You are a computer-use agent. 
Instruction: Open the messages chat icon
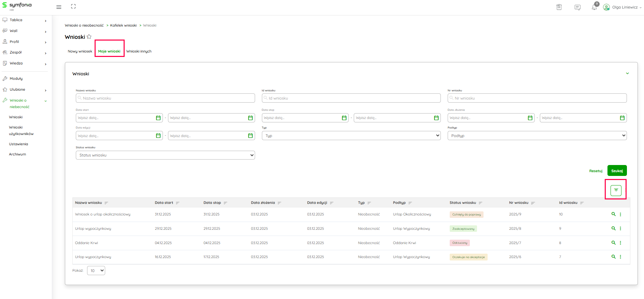(x=577, y=7)
